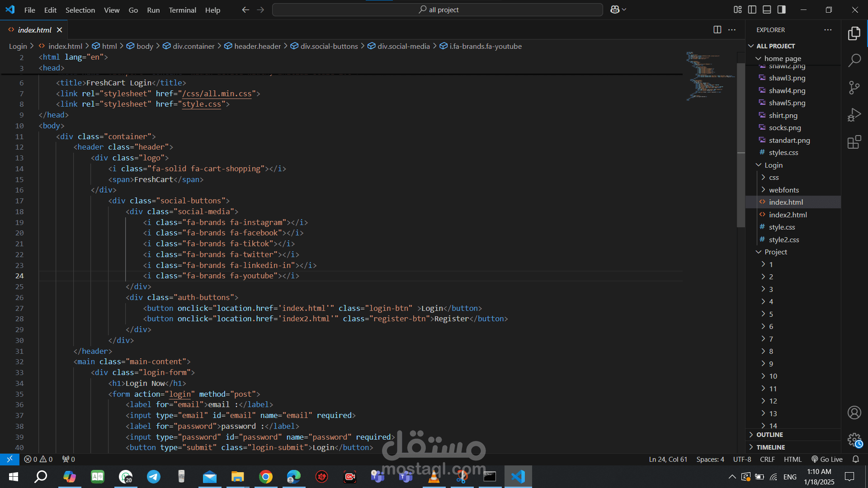Open the Run and Debug view

pos(854,115)
